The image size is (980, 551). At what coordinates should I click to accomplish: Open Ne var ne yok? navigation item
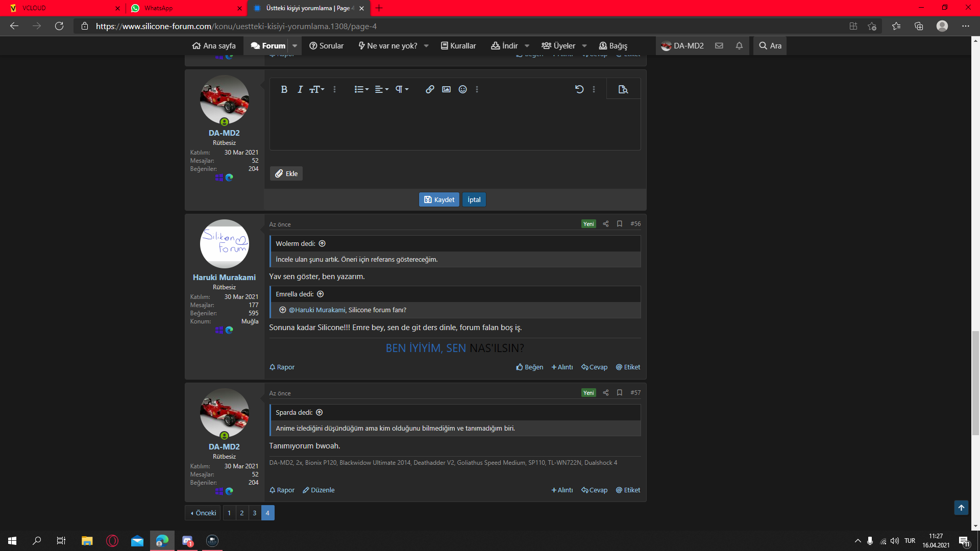click(x=388, y=45)
